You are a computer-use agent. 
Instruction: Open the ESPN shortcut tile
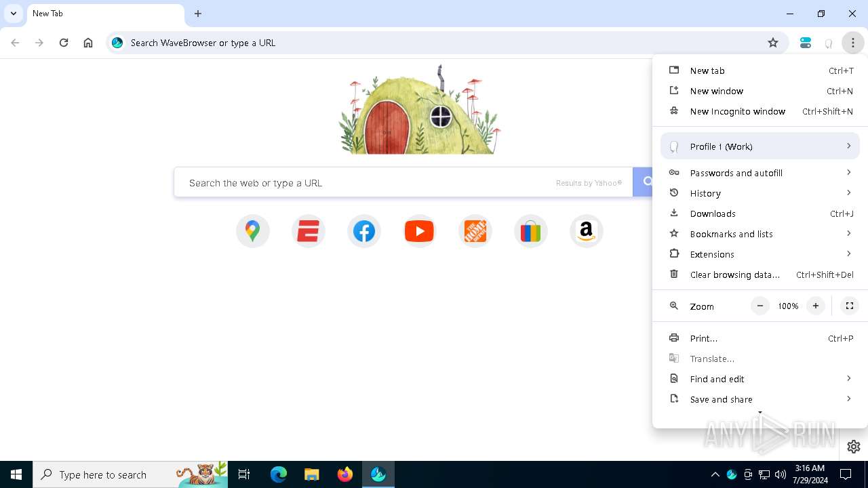click(309, 231)
